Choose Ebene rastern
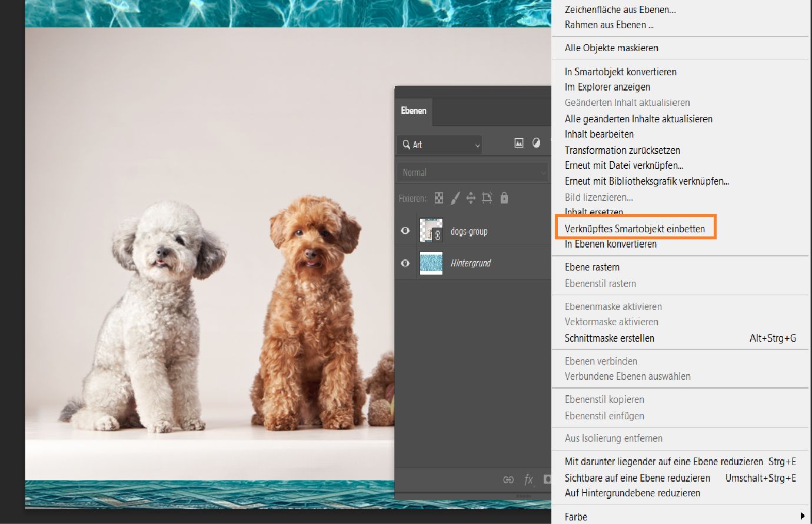Screen dimensions: 812x524 592,267
